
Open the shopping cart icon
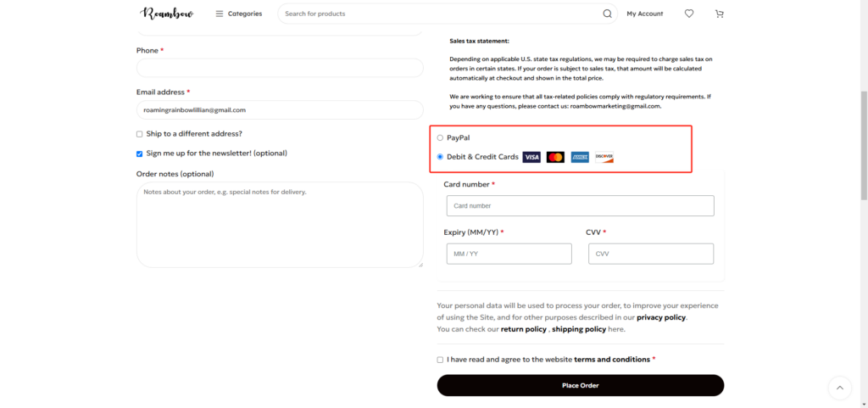tap(719, 14)
